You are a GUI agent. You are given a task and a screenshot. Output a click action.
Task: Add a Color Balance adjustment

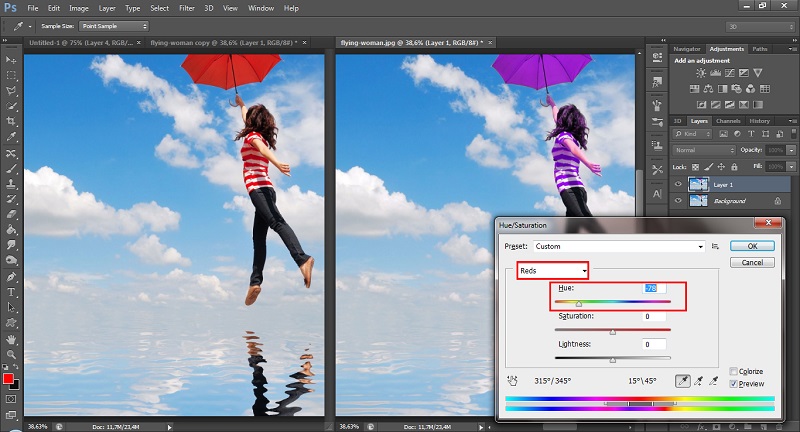pyautogui.click(x=708, y=89)
